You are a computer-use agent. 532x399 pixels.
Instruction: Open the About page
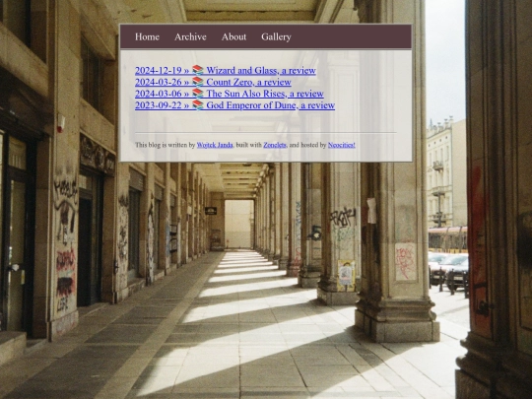(x=233, y=36)
